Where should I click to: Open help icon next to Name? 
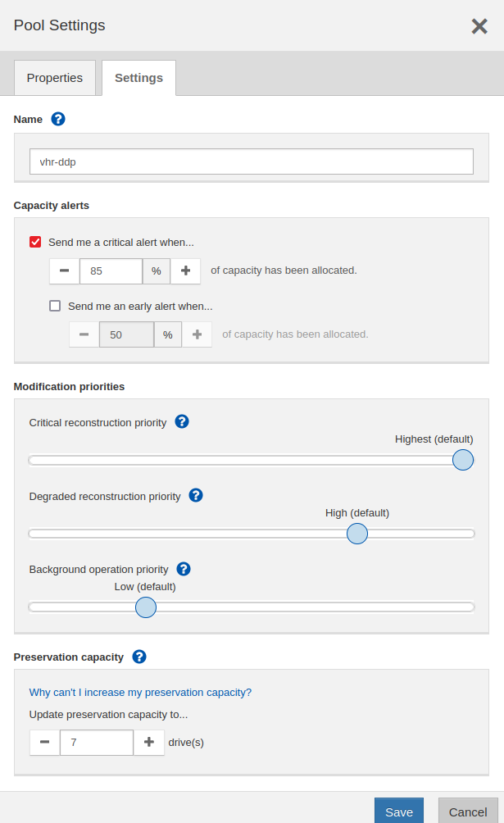point(58,119)
